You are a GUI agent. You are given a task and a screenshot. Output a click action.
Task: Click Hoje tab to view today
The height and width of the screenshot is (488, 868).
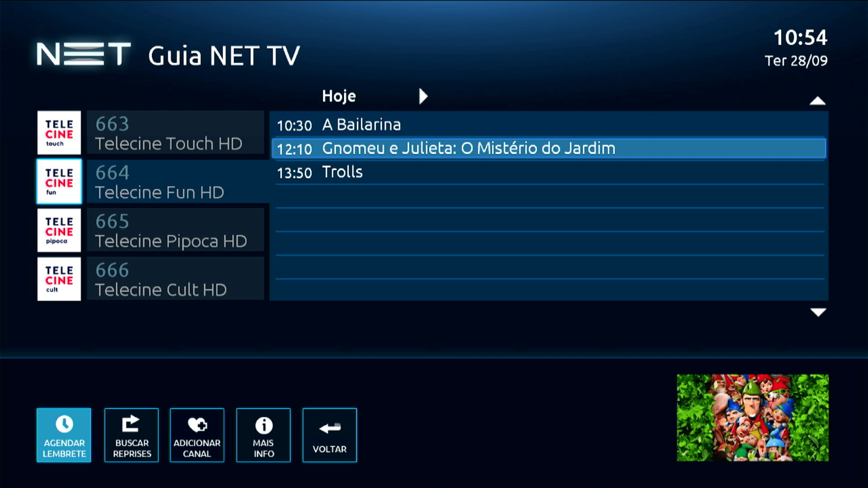pyautogui.click(x=339, y=96)
